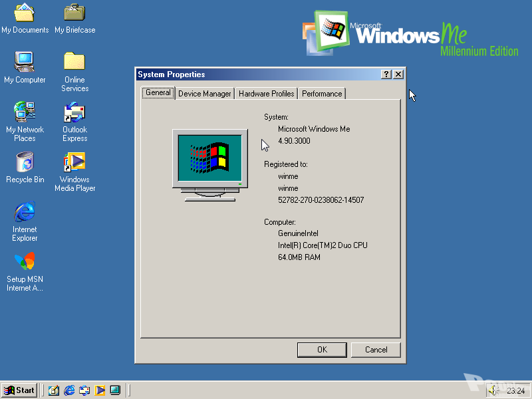The image size is (532, 399).
Task: Select the My Documents desktop icon
Action: click(25, 13)
